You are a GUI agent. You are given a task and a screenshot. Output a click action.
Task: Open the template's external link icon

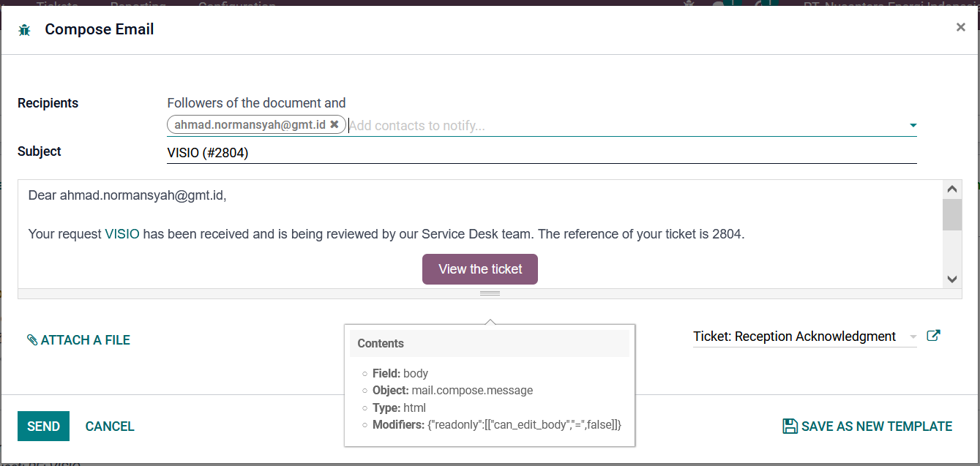click(x=933, y=336)
